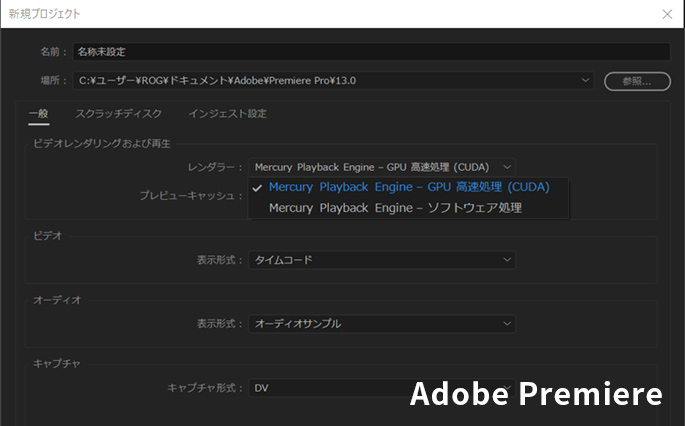The height and width of the screenshot is (426, 685).
Task: Choose Mercury Playback Engine ソフトウェア処理 option
Action: 408,208
